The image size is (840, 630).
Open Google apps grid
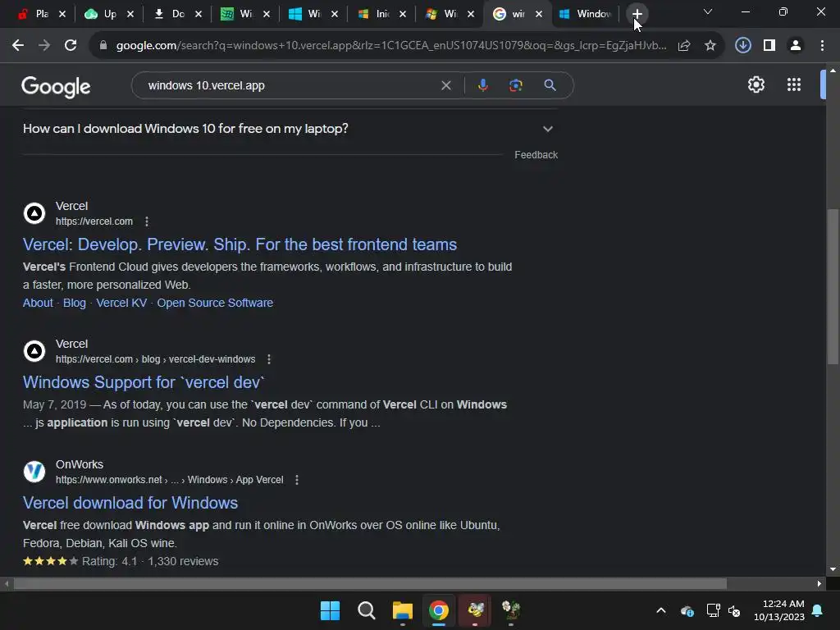(794, 84)
